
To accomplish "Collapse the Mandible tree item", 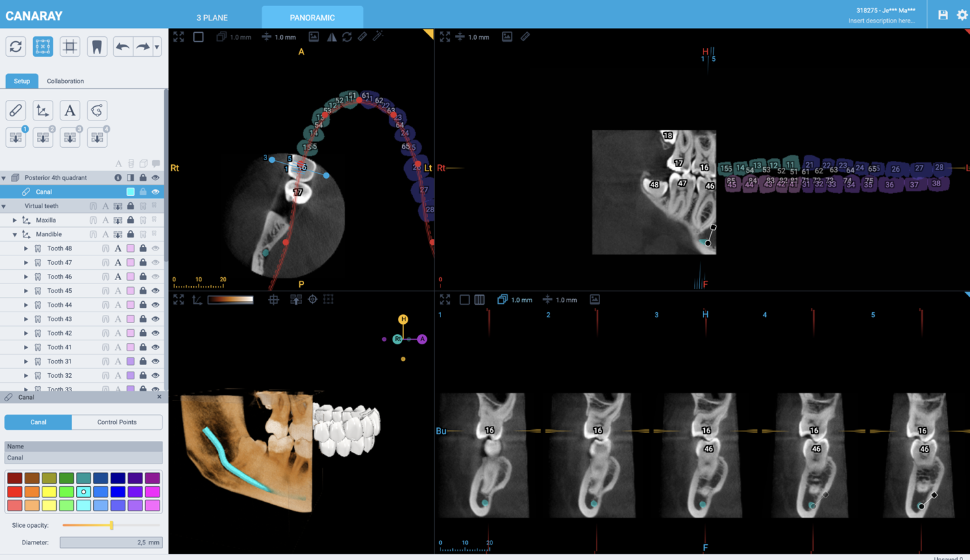I will point(14,233).
